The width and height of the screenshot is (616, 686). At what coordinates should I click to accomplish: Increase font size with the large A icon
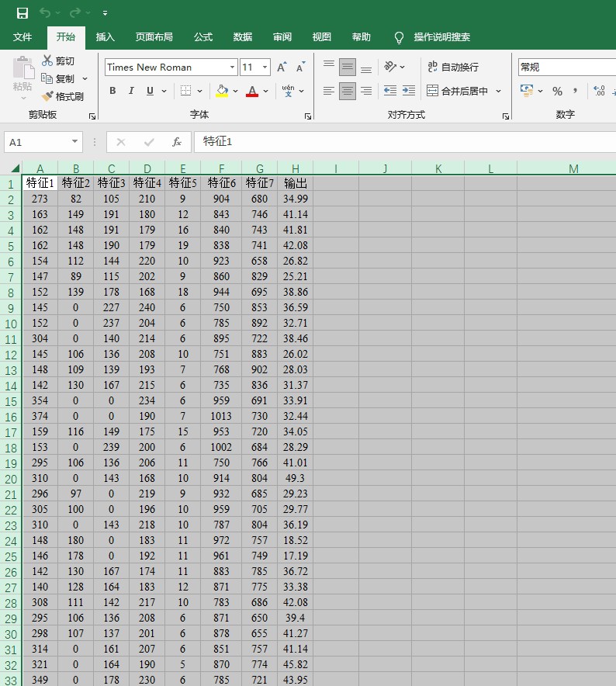point(282,67)
